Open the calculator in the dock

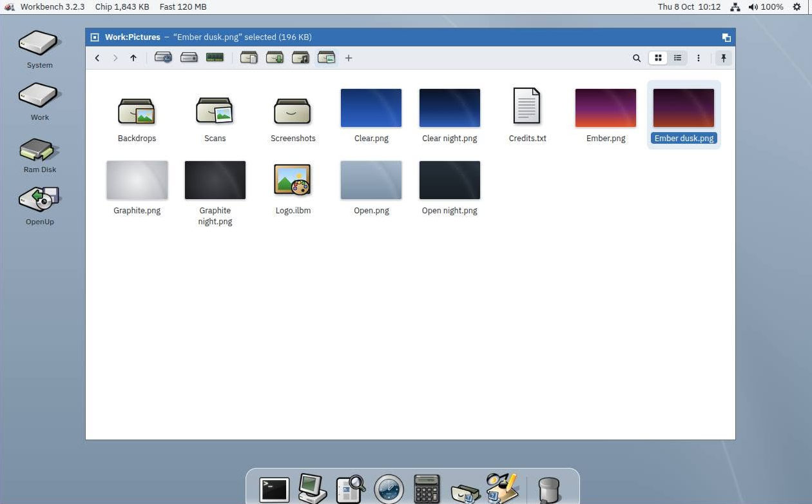click(427, 489)
